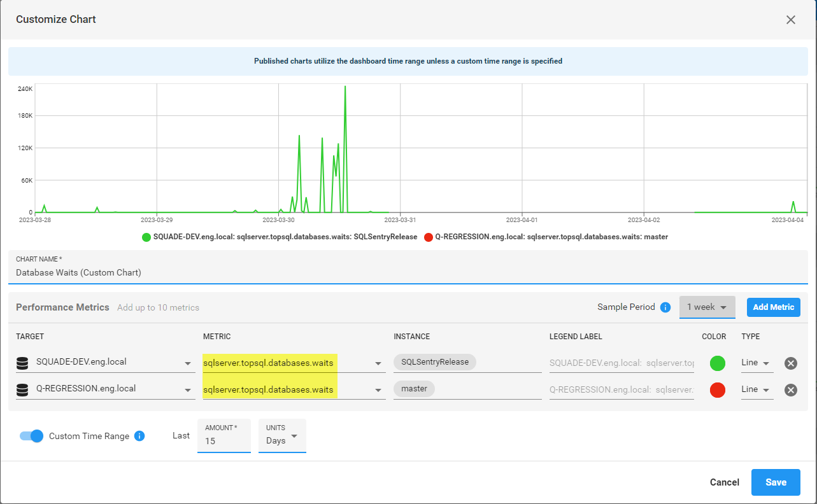The height and width of the screenshot is (504, 817).
Task: Change the Type dropdown for SQUADE-DEV row
Action: [x=757, y=363]
